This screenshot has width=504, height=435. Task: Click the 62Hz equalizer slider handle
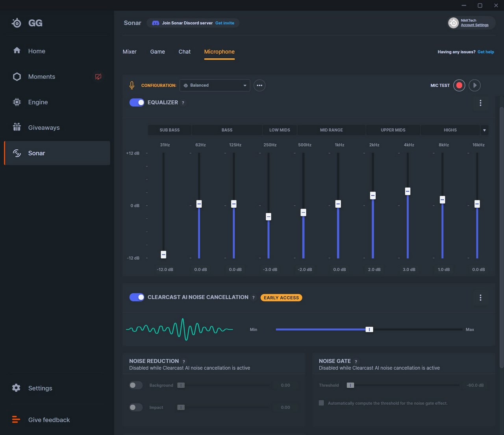point(199,204)
